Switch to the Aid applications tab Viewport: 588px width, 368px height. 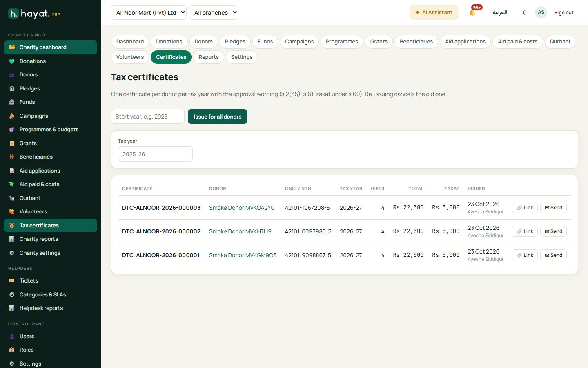coord(465,42)
